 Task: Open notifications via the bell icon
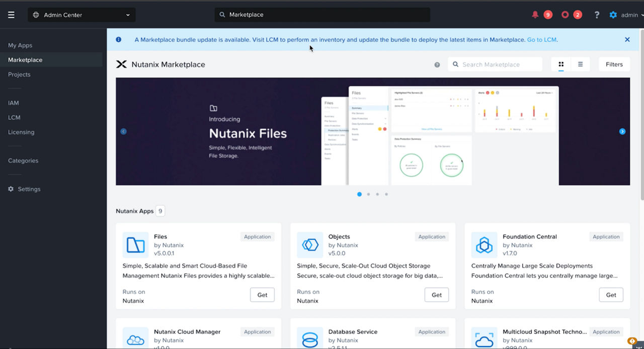pos(535,15)
